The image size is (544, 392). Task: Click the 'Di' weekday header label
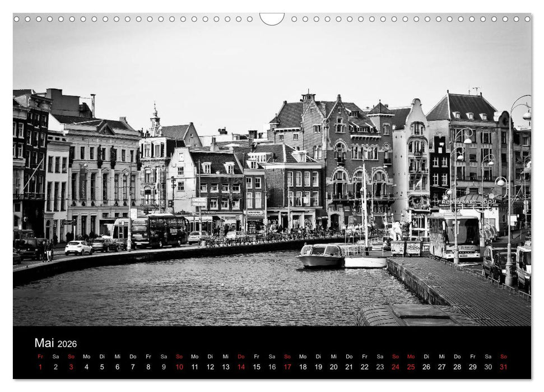[101, 356]
